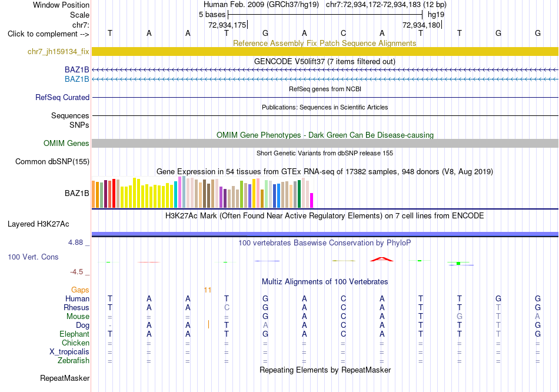
Task: Click the Scale label
Action: click(79, 15)
